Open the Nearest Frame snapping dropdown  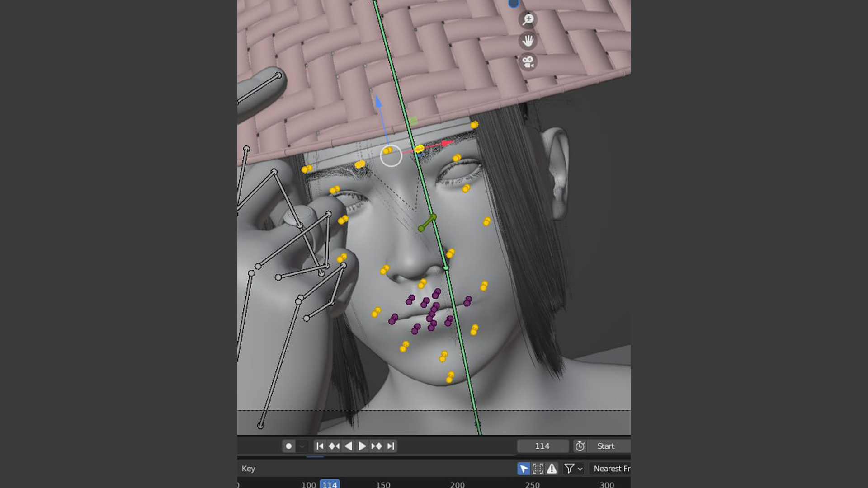(x=610, y=469)
